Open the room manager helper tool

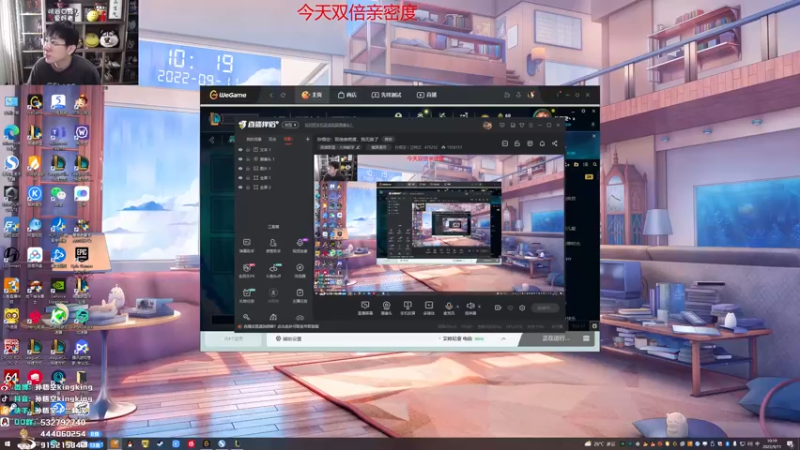point(273,245)
